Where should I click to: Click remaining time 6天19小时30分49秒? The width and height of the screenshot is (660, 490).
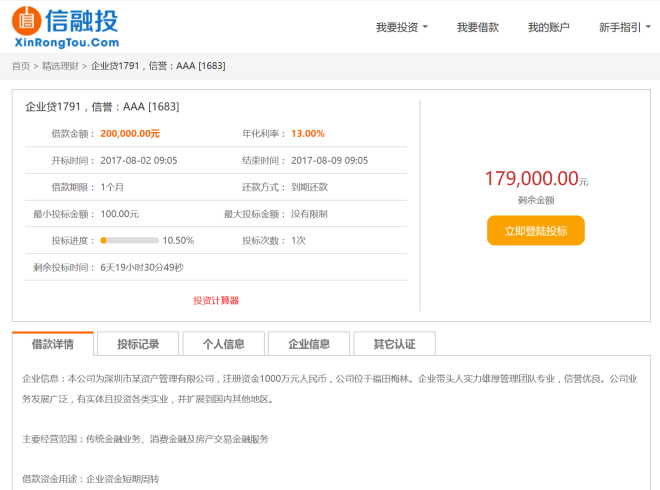click(142, 267)
